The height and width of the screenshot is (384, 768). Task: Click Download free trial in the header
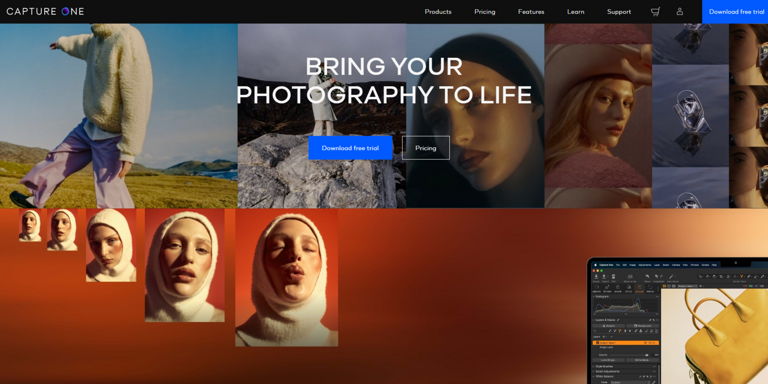click(x=735, y=12)
